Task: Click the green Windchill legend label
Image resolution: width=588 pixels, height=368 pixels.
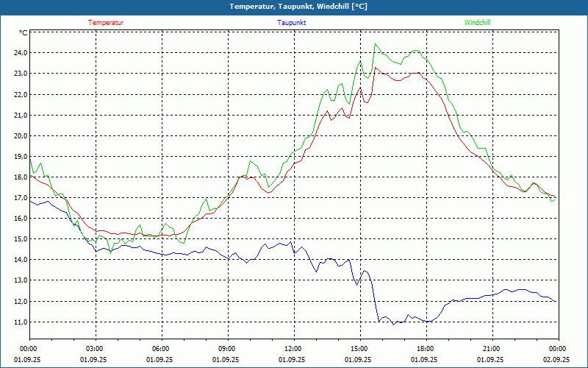Action: tap(477, 23)
